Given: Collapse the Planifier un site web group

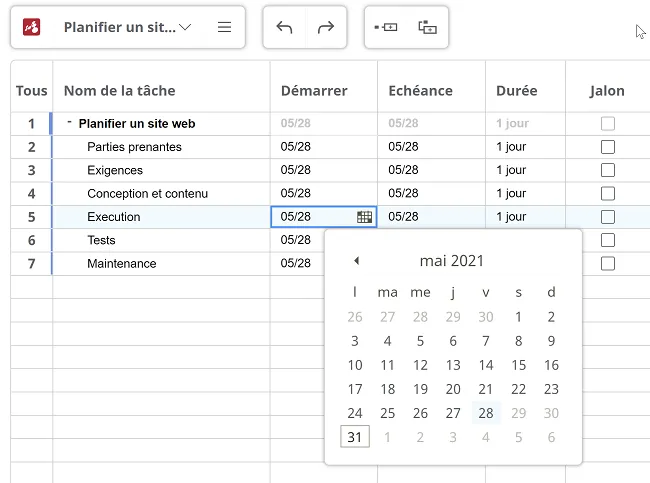Looking at the screenshot, I should pos(69,122).
